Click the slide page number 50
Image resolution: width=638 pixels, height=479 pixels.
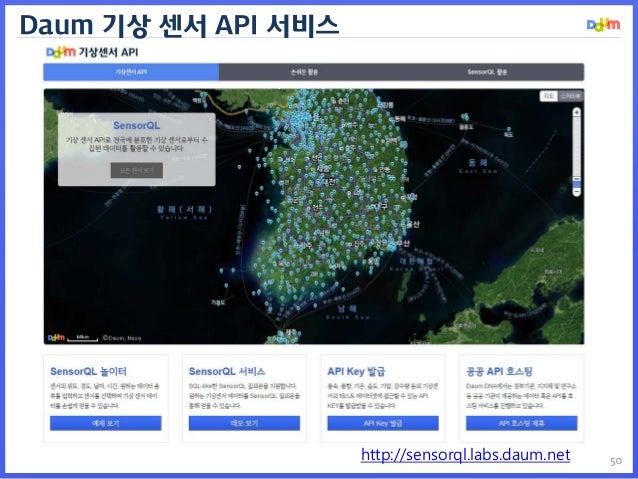click(616, 461)
